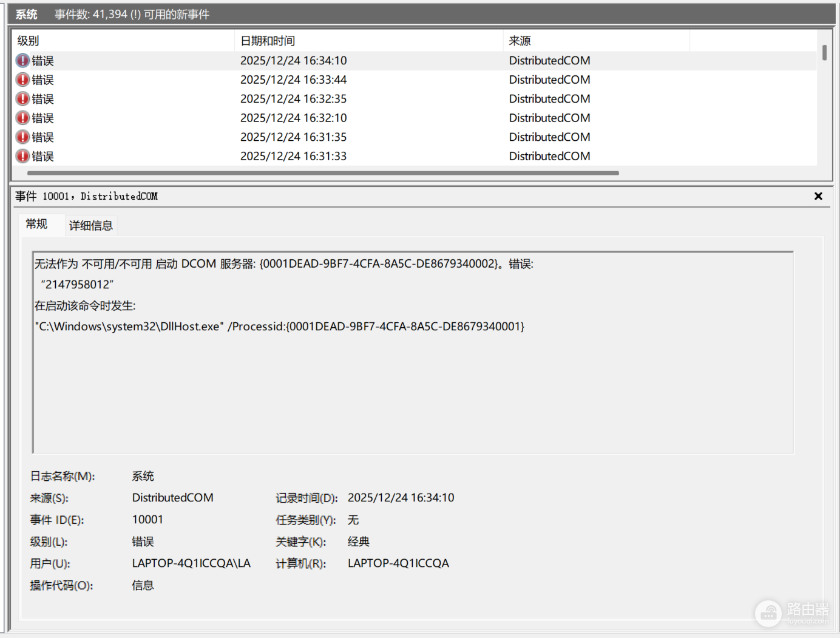Click the horizontal scrollbar under event list
Screen dimensions: 840x638
(x=323, y=173)
